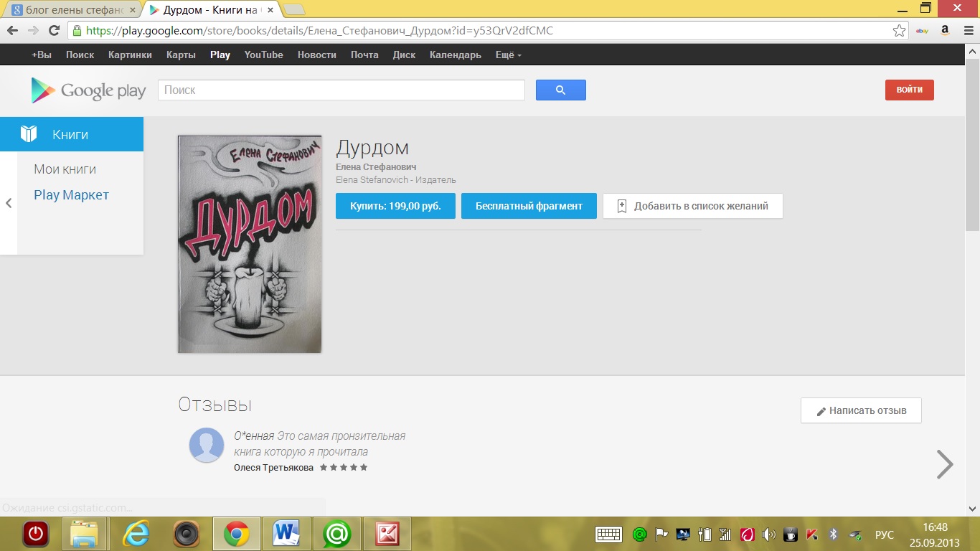This screenshot has height=551, width=980.
Task: Open the touch keyboard tray icon
Action: click(x=608, y=534)
